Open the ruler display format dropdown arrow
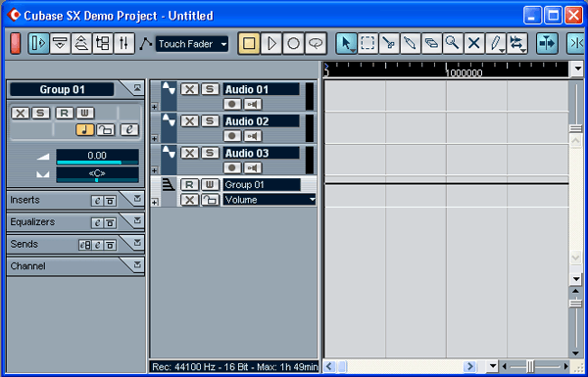Viewport: 588px width, 377px height. (577, 69)
